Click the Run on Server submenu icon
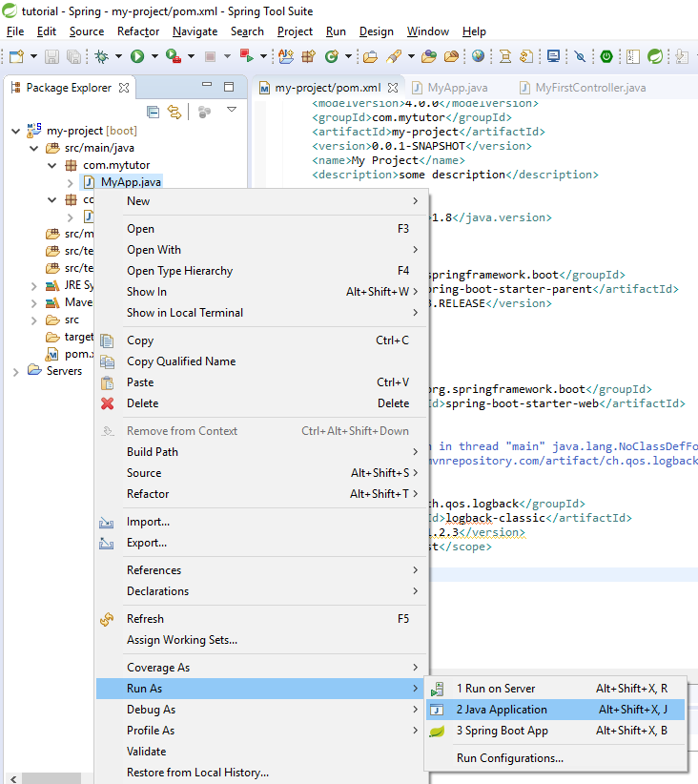The image size is (698, 784). point(437,689)
